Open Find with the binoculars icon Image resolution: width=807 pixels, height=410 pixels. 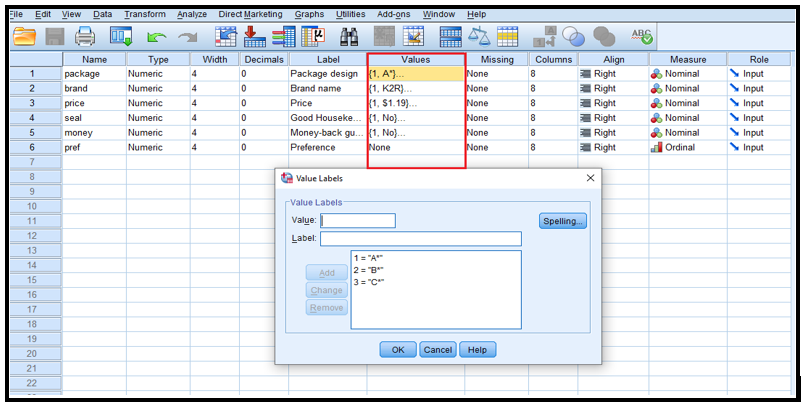pyautogui.click(x=349, y=37)
